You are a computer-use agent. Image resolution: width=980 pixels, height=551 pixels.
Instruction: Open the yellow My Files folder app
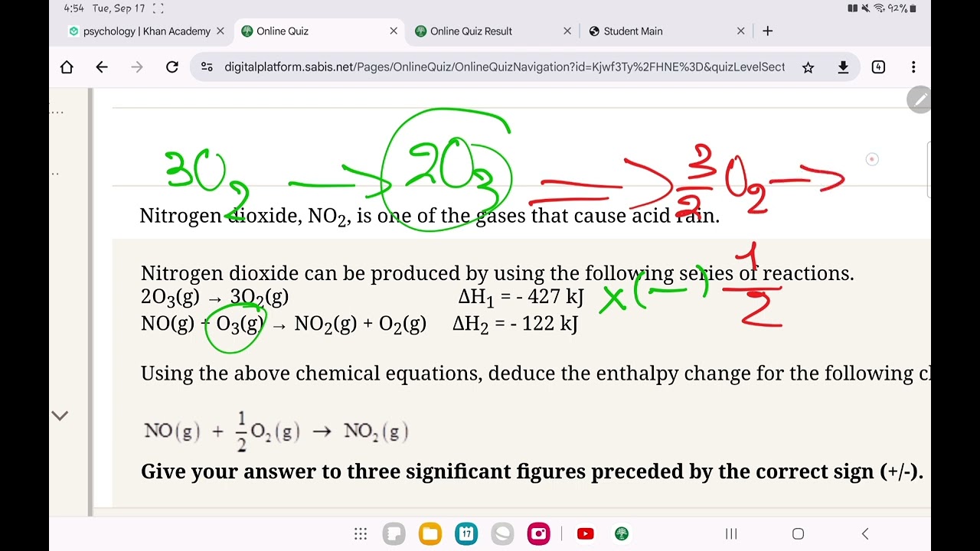(x=430, y=534)
